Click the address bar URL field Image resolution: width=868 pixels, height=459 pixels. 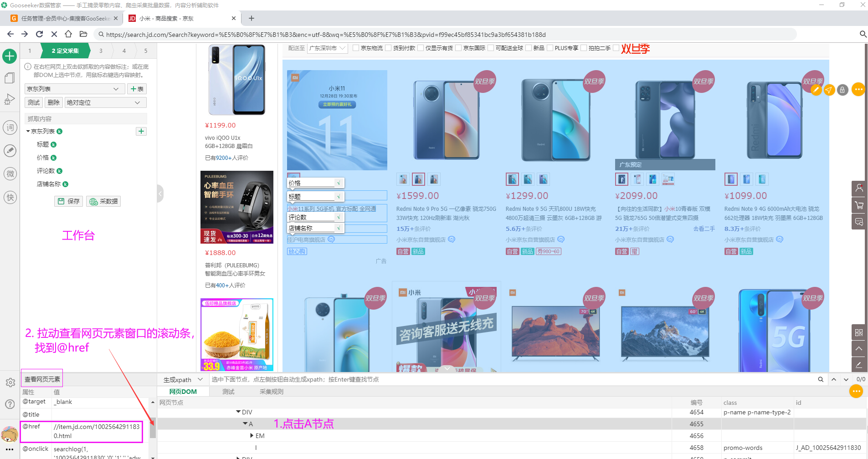click(445, 34)
